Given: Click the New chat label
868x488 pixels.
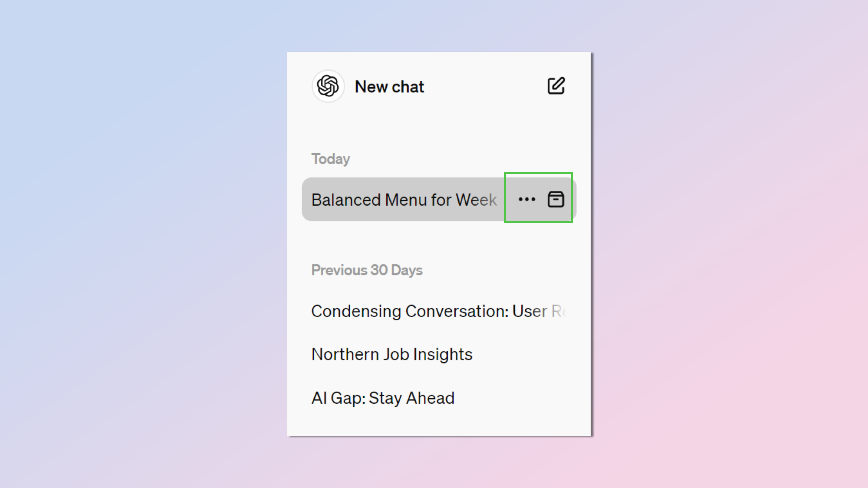Looking at the screenshot, I should click(389, 86).
